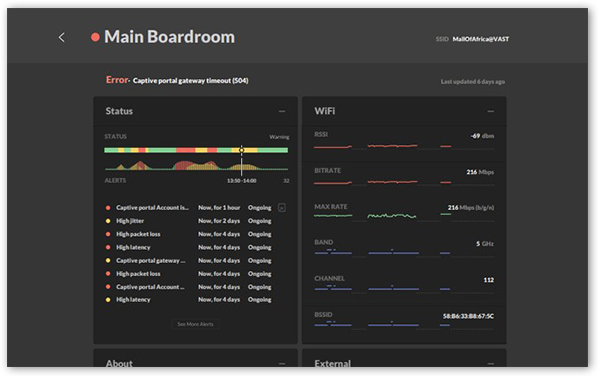The width and height of the screenshot is (600, 378).
Task: Click the RSSI signal graph
Action: tap(383, 146)
